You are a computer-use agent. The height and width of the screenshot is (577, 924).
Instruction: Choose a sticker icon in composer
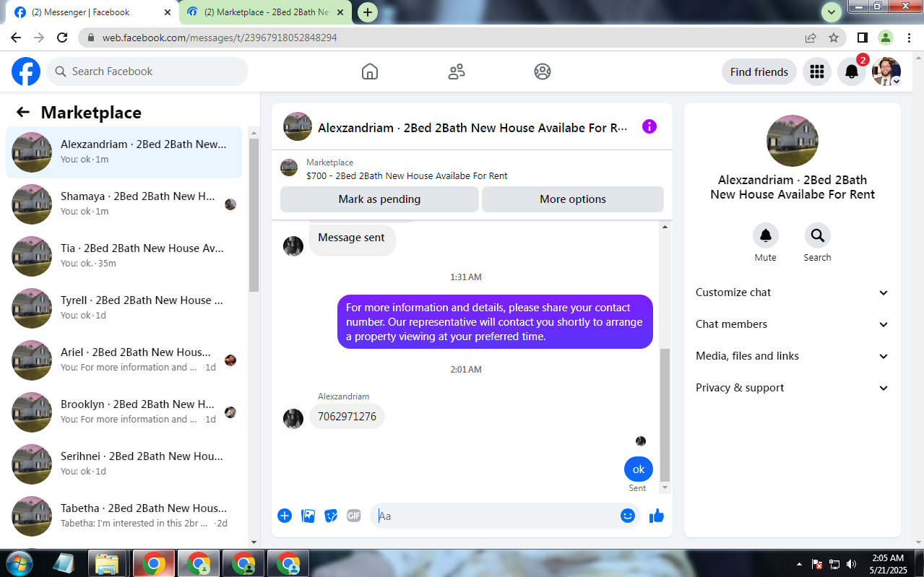[331, 516]
